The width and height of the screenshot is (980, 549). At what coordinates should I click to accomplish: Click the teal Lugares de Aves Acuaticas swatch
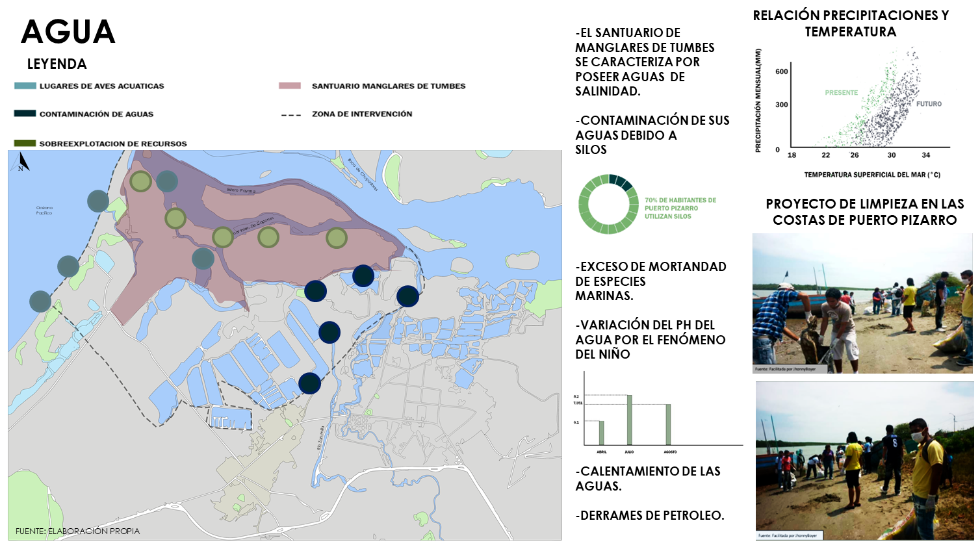(x=25, y=86)
